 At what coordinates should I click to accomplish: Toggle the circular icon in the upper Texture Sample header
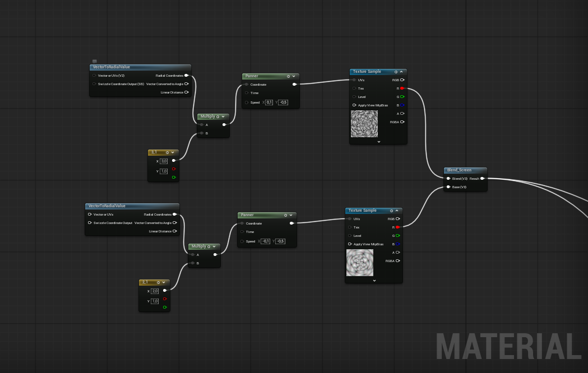coord(396,72)
